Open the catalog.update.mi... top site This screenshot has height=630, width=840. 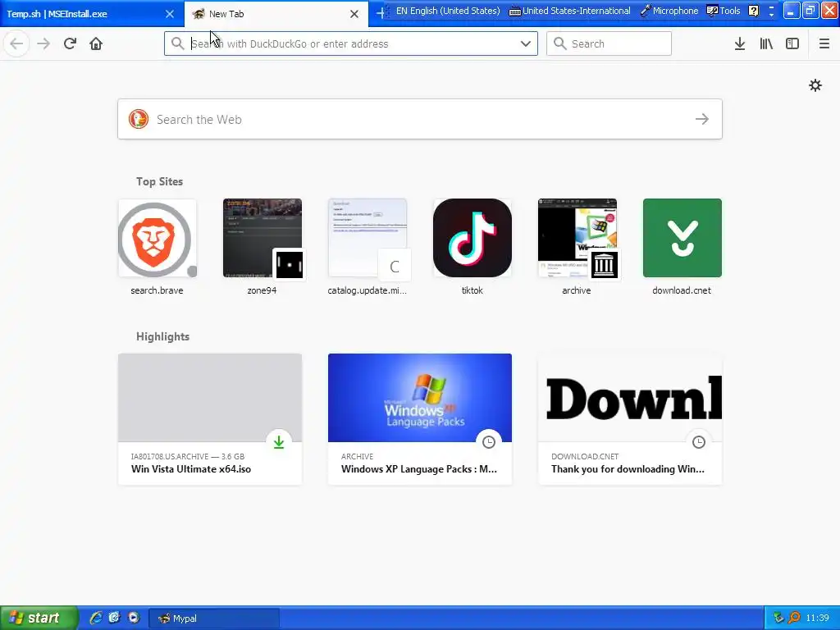point(367,247)
